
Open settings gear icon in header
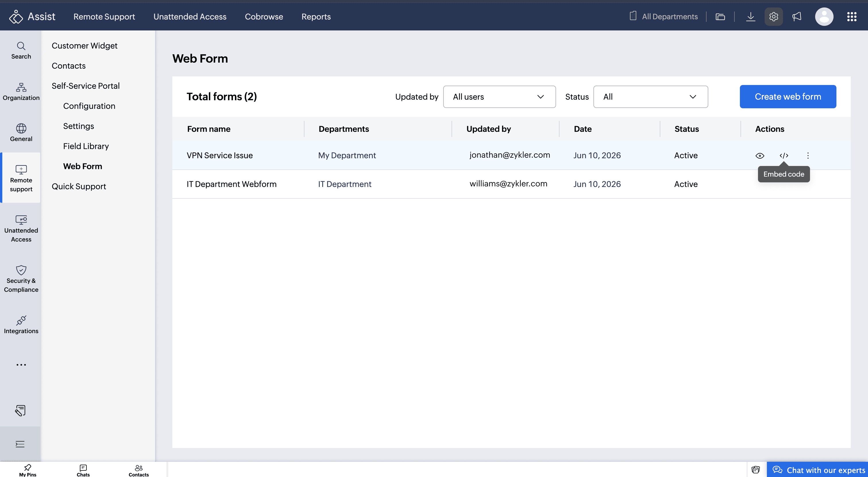(773, 16)
